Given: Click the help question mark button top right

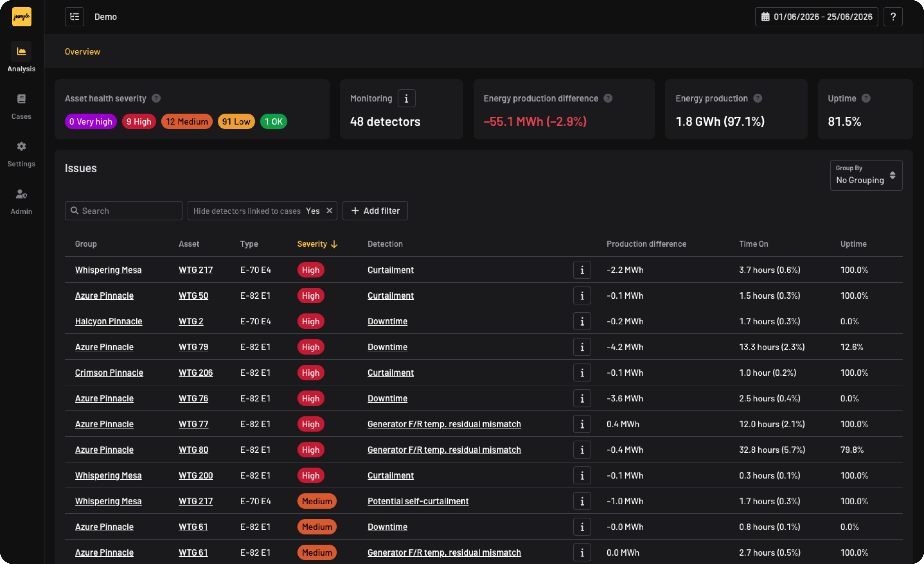Looking at the screenshot, I should [893, 17].
